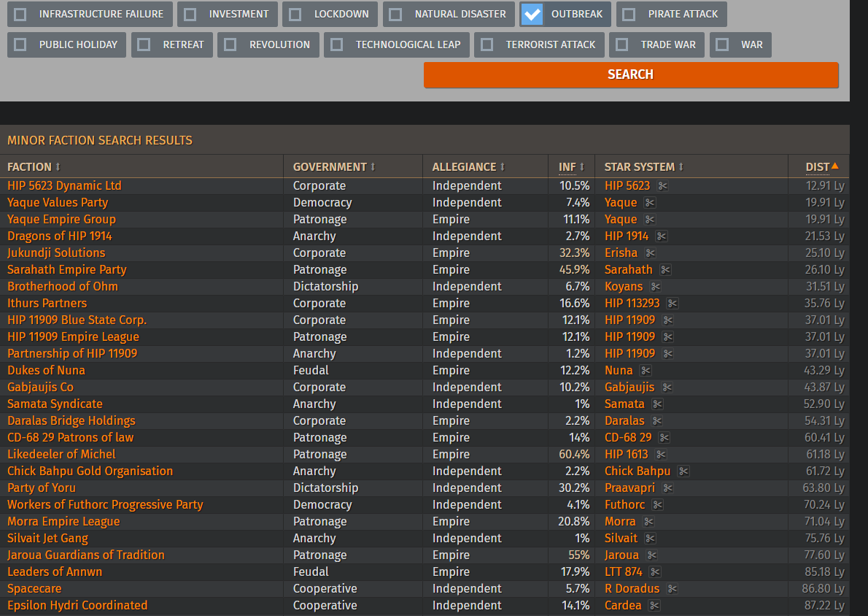868x616 pixels.
Task: Copy icon beside R Doradus
Action: coord(672,589)
